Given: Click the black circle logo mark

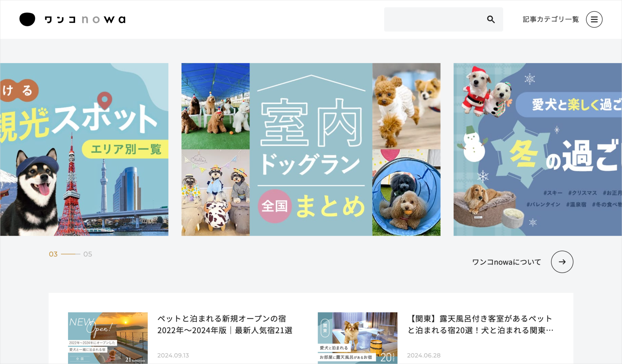Looking at the screenshot, I should [27, 19].
